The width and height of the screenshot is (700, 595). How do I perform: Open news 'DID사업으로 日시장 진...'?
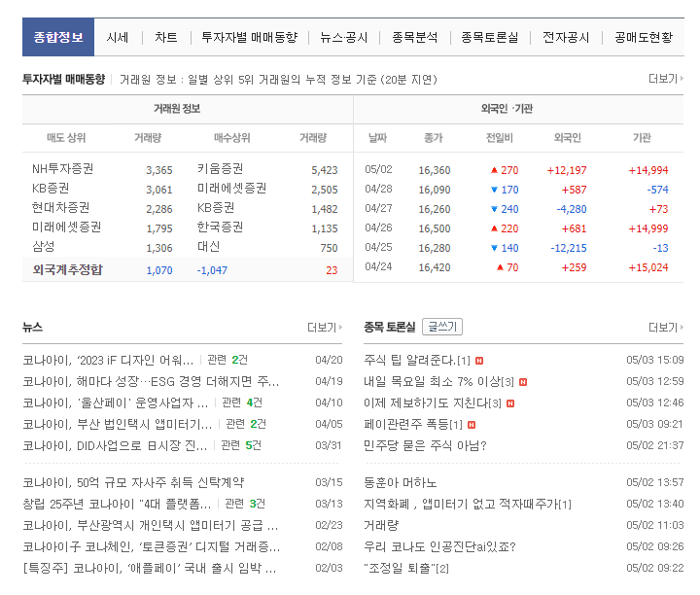115,445
